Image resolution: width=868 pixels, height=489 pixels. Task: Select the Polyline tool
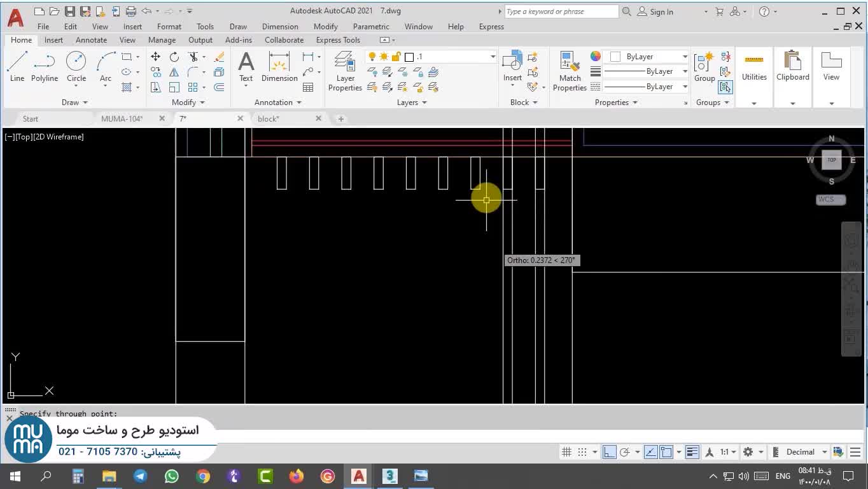coord(44,67)
